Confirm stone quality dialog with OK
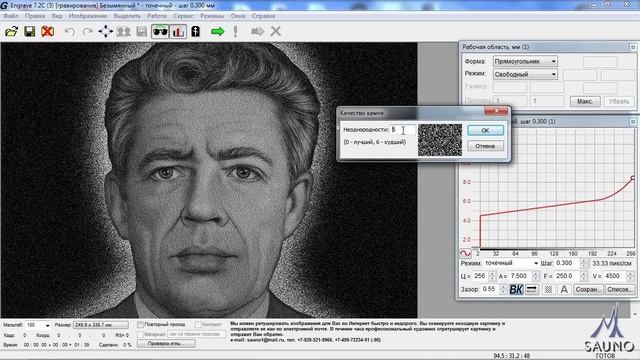This screenshot has width=640, height=360. (485, 130)
